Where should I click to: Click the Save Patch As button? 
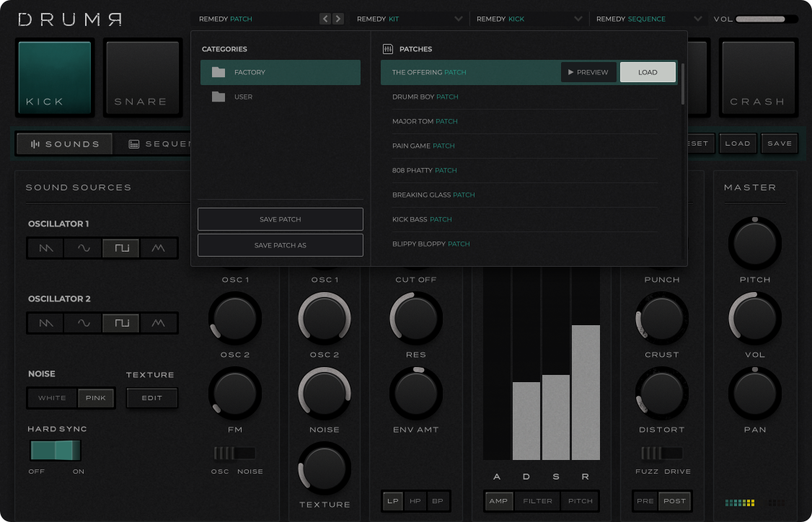[x=280, y=245]
